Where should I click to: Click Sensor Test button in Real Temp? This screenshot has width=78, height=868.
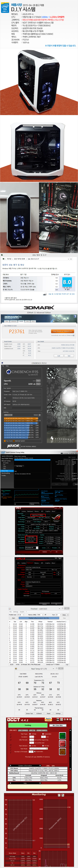pyautogui.click(x=29, y=713)
